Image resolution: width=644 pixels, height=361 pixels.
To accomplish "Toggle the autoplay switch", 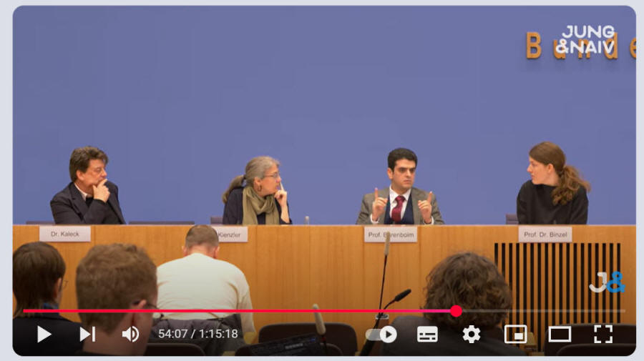I will 381,334.
